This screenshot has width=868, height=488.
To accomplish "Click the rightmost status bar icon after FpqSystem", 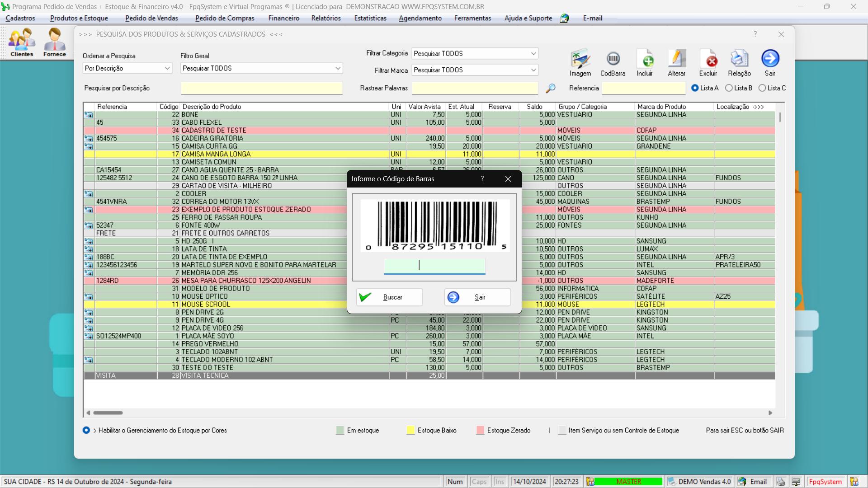I will tap(854, 482).
